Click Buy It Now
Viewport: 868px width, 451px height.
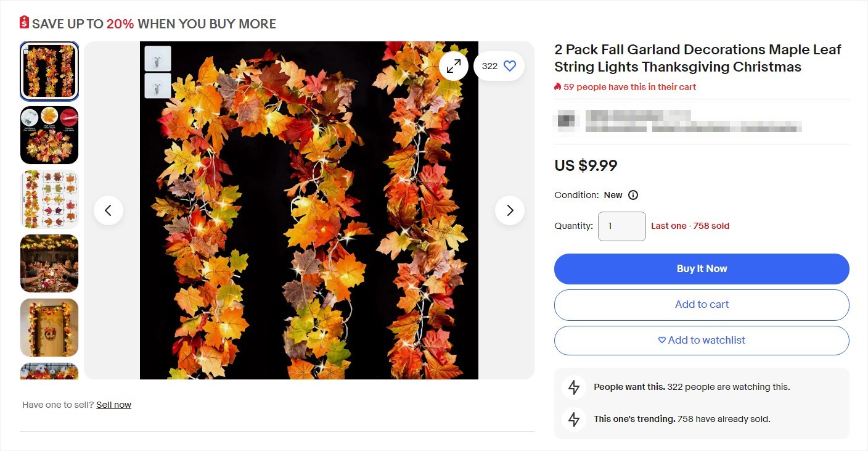pyautogui.click(x=702, y=268)
